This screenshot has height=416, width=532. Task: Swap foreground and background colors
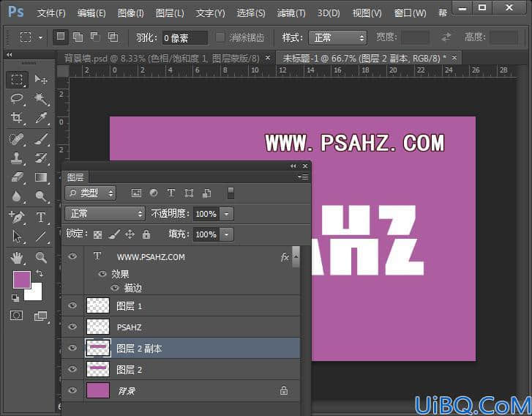pyautogui.click(x=40, y=273)
